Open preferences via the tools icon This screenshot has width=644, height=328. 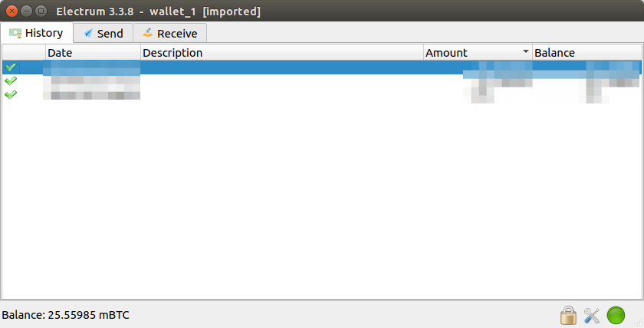click(591, 315)
